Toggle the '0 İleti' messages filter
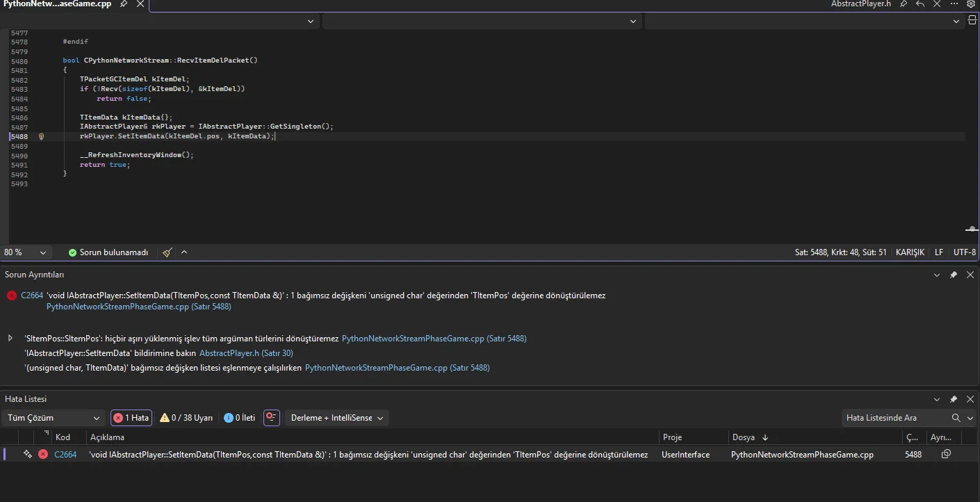This screenshot has width=980, height=502. pyautogui.click(x=240, y=418)
